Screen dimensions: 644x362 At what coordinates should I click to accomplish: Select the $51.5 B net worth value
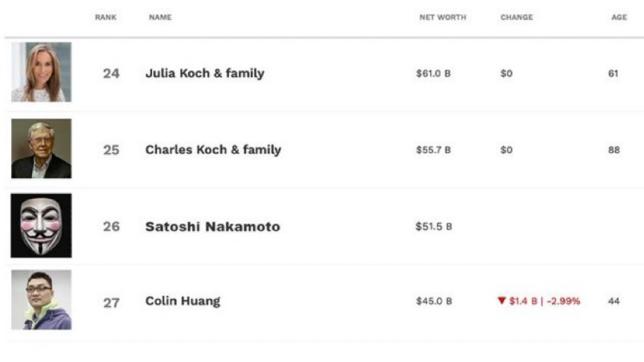pyautogui.click(x=434, y=227)
